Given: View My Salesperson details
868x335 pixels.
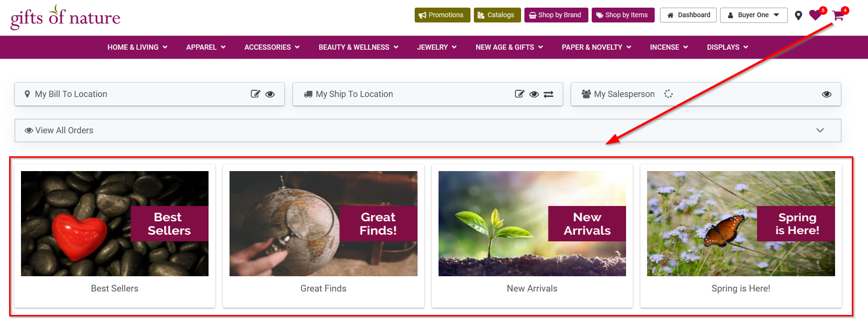Looking at the screenshot, I should (826, 94).
